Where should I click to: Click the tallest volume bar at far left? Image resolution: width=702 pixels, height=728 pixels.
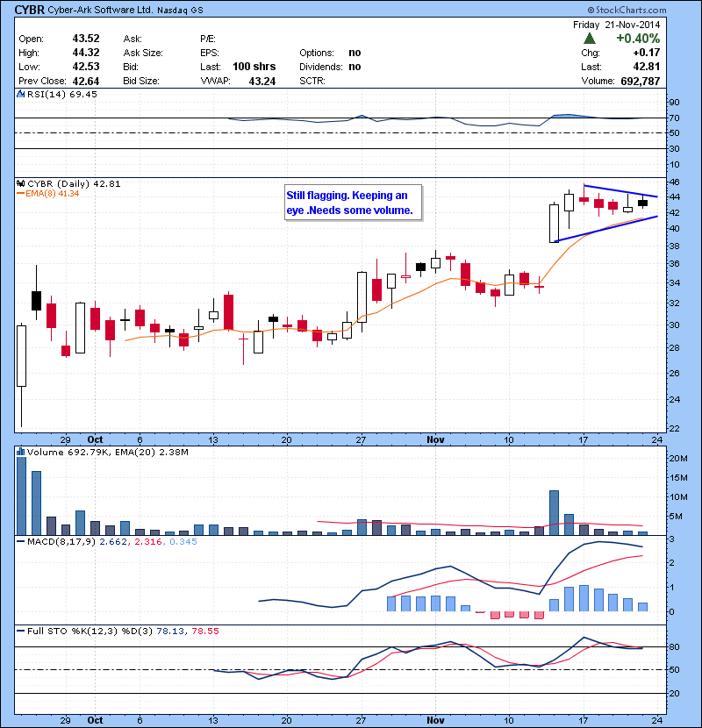(x=21, y=496)
